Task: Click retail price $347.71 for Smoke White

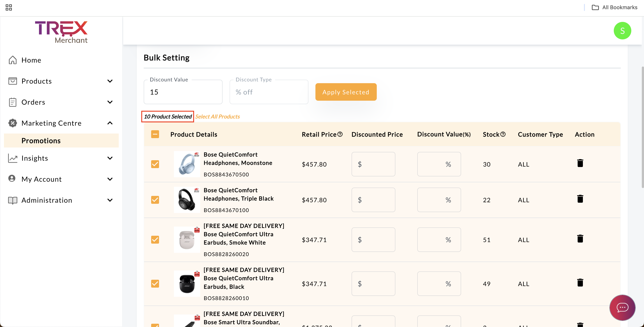Action: 314,240
